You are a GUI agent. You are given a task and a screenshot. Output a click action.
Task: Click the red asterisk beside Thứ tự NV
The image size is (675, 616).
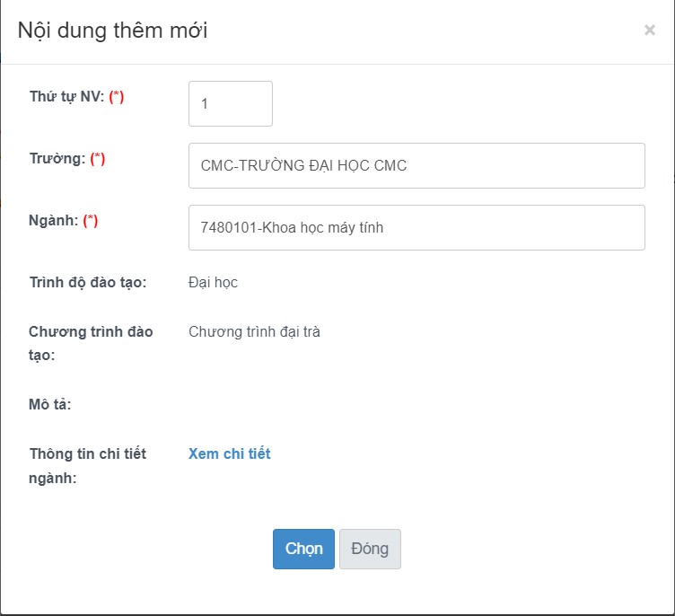[116, 97]
